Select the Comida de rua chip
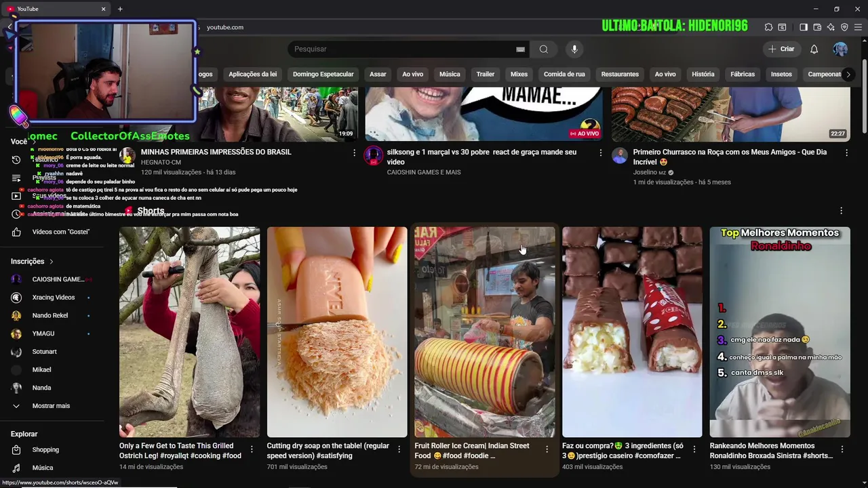 tap(564, 74)
